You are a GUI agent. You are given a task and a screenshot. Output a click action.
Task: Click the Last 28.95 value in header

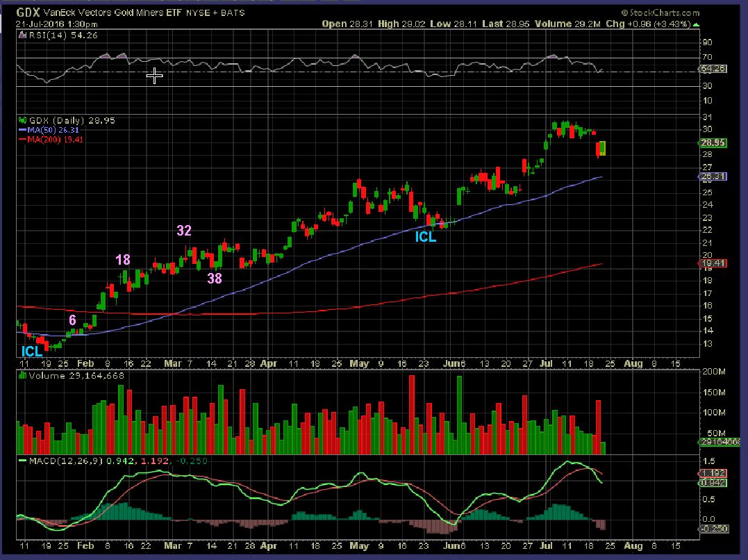coord(506,24)
